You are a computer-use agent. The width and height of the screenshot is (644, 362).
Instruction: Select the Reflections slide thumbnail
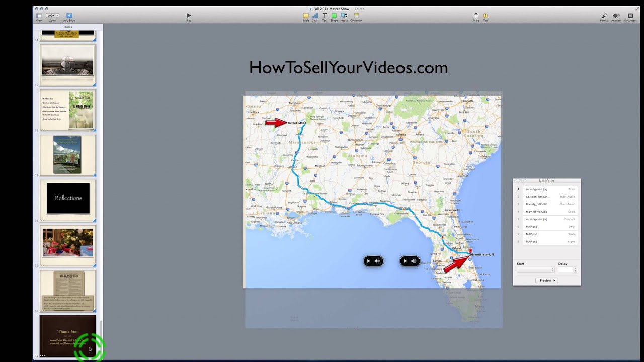click(x=67, y=200)
